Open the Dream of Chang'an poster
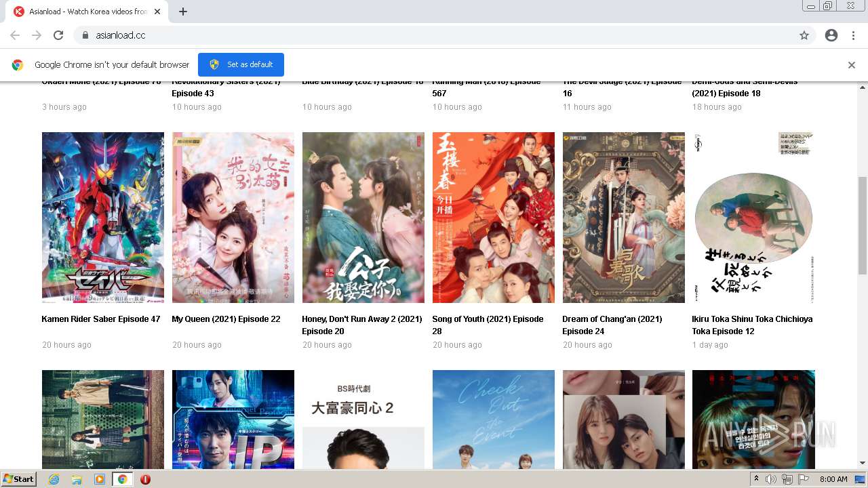The image size is (868, 488). (624, 218)
